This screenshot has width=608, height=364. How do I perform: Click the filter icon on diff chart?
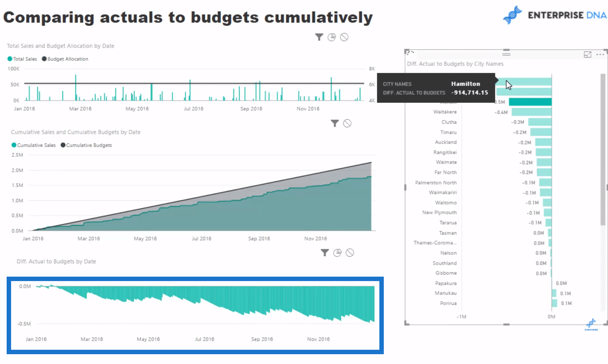click(325, 253)
